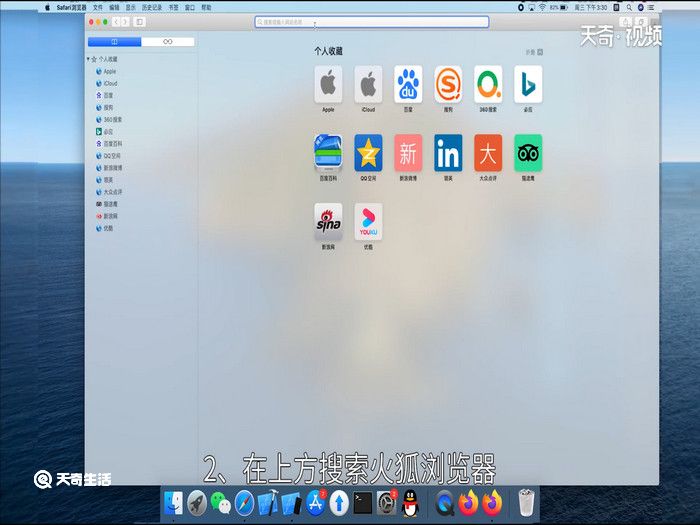Open the Sina favorite tile

[328, 222]
